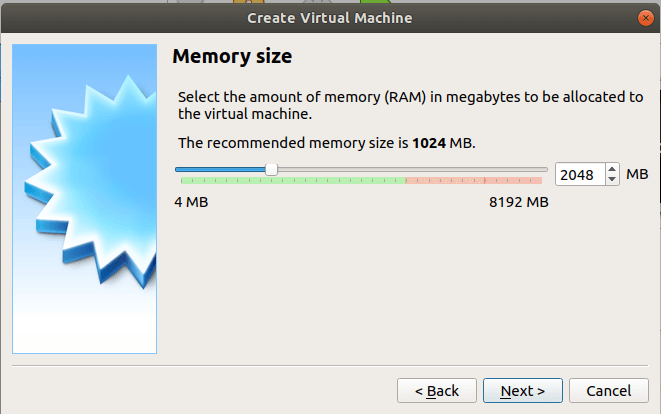This screenshot has height=414, width=661.
Task: Close the Create Virtual Machine dialog
Action: pyautogui.click(x=643, y=17)
